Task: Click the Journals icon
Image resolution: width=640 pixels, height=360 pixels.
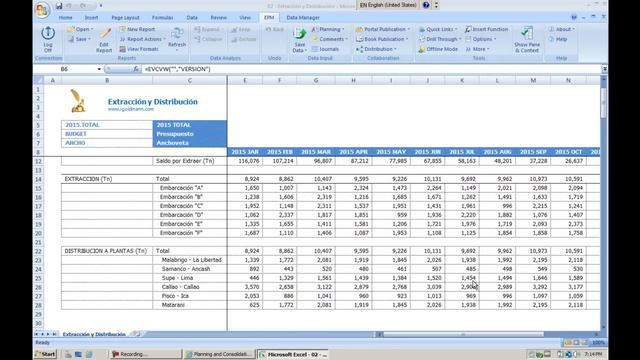Action: [315, 49]
